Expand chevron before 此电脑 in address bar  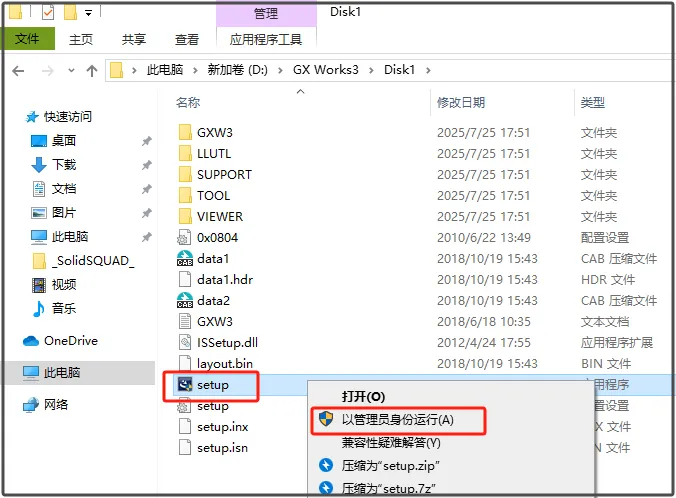(134, 70)
